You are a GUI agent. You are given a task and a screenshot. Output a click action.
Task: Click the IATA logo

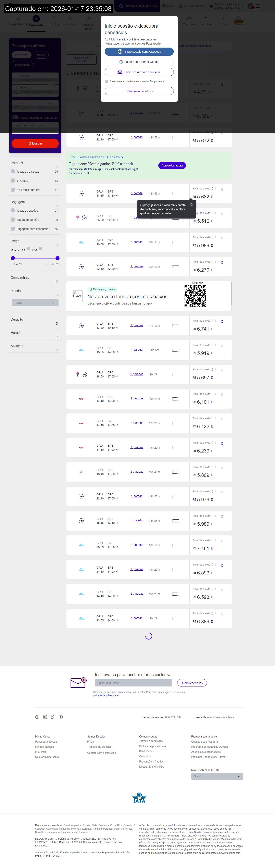tap(139, 797)
